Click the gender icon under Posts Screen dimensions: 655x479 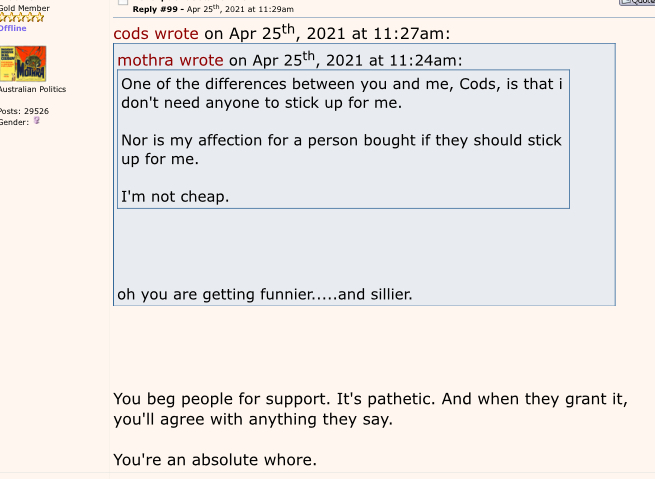pos(37,121)
